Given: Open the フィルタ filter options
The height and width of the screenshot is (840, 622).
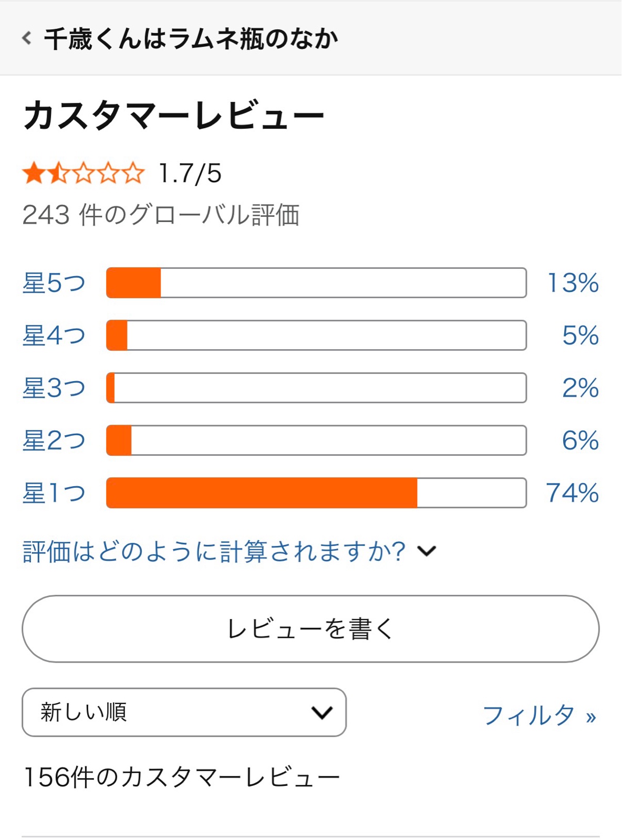Looking at the screenshot, I should tap(539, 715).
